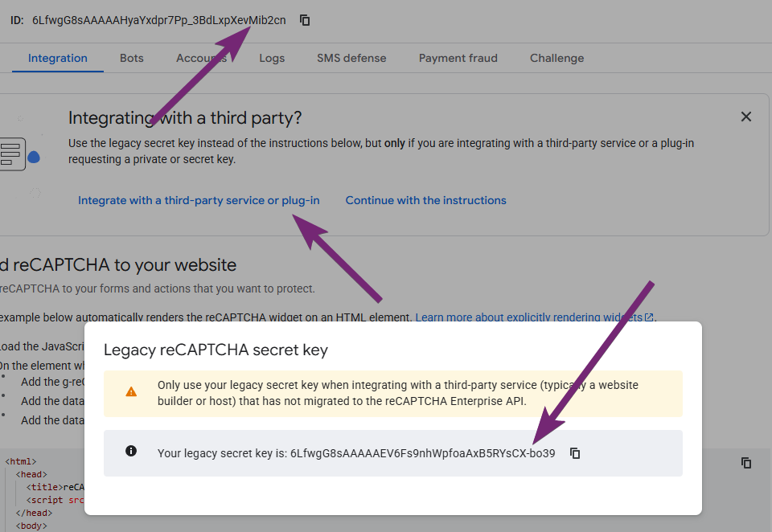Click the legacy secret key text
This screenshot has height=532, width=772.
pyautogui.click(x=422, y=453)
